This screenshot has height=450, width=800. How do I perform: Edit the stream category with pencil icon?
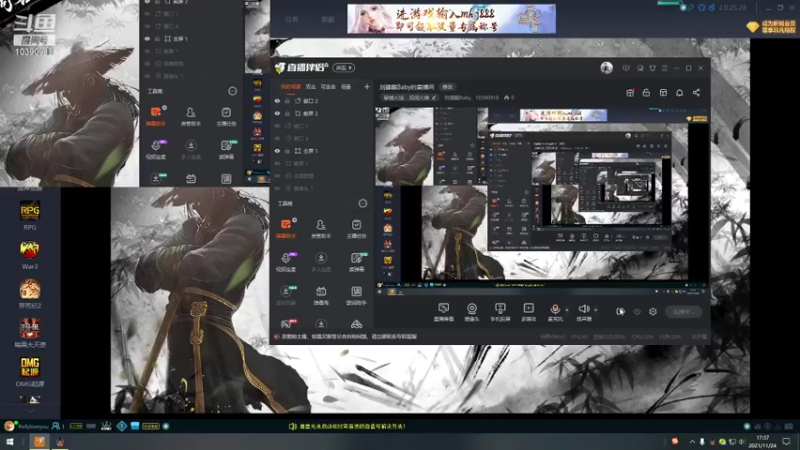(x=434, y=97)
